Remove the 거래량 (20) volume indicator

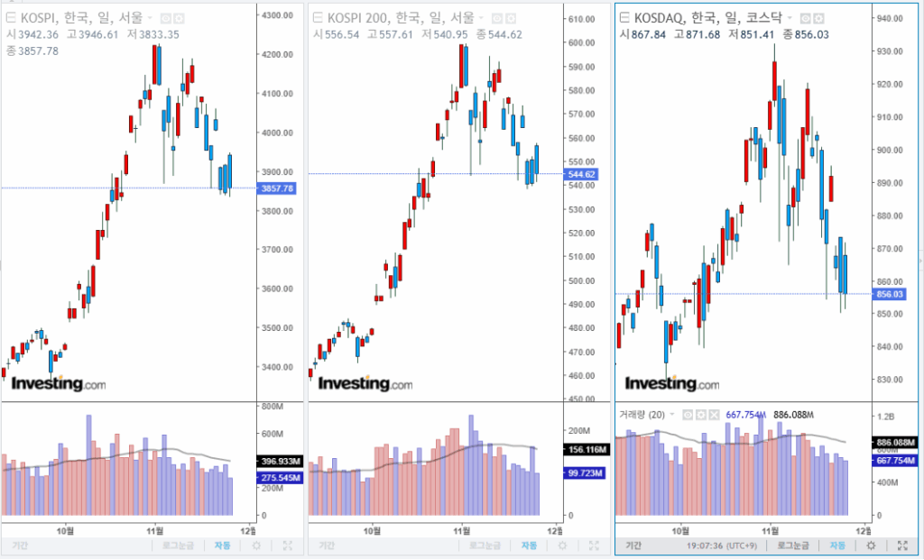(715, 415)
